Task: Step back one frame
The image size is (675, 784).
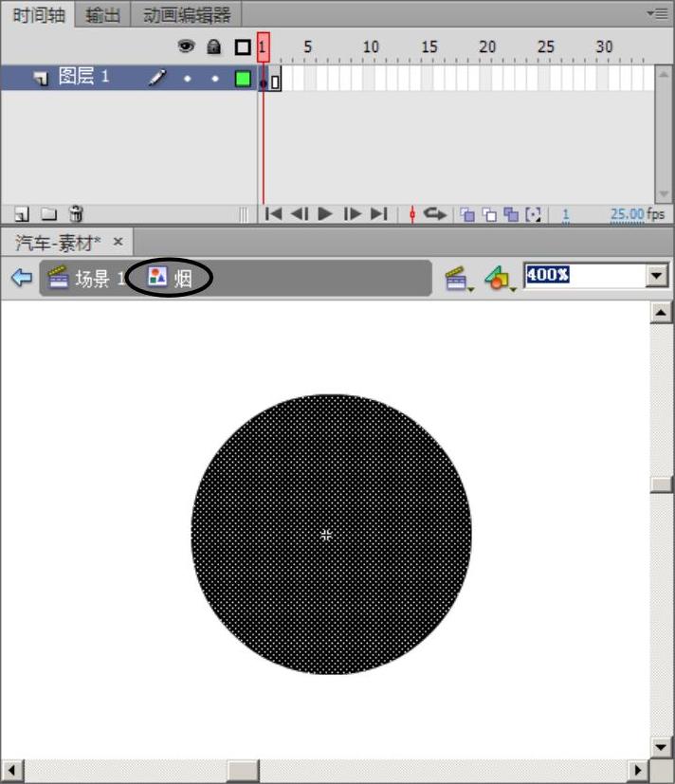Action: point(300,214)
